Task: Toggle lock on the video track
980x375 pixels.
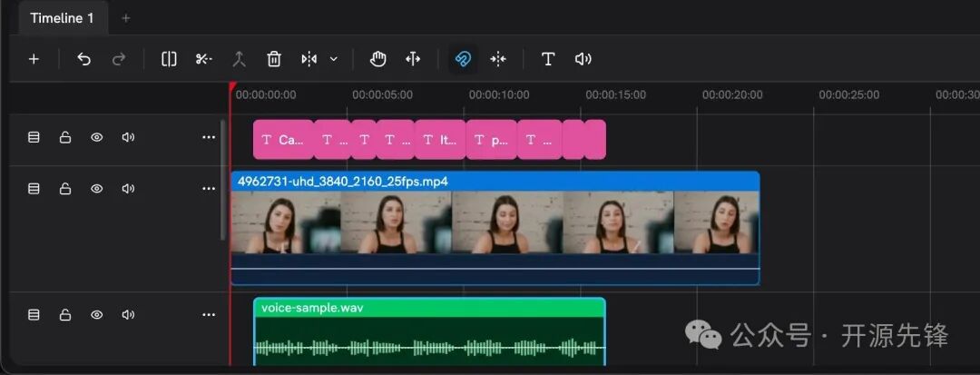Action: (x=65, y=189)
